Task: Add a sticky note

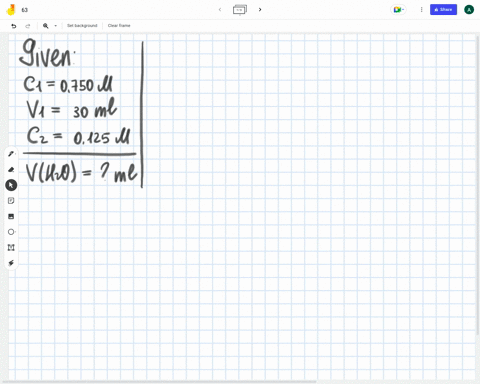Action: pyautogui.click(x=11, y=201)
